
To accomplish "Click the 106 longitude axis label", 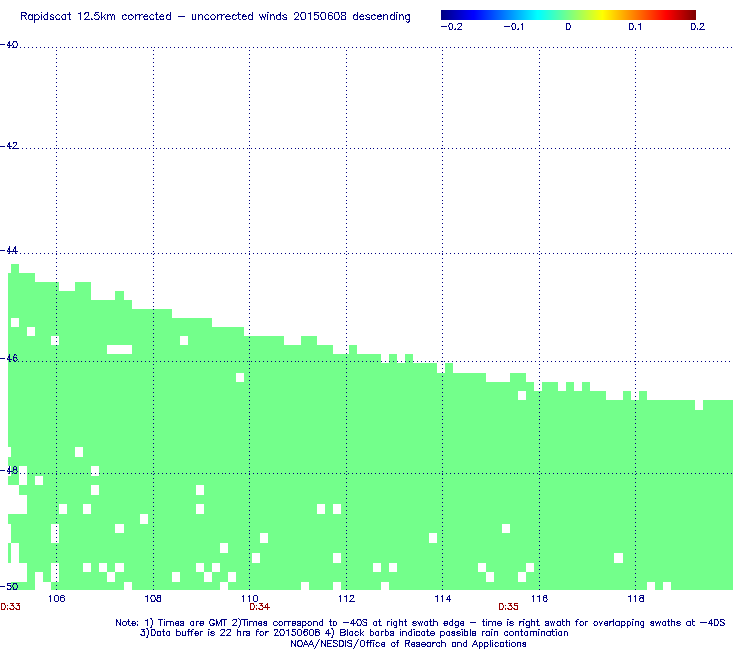I will [57, 599].
